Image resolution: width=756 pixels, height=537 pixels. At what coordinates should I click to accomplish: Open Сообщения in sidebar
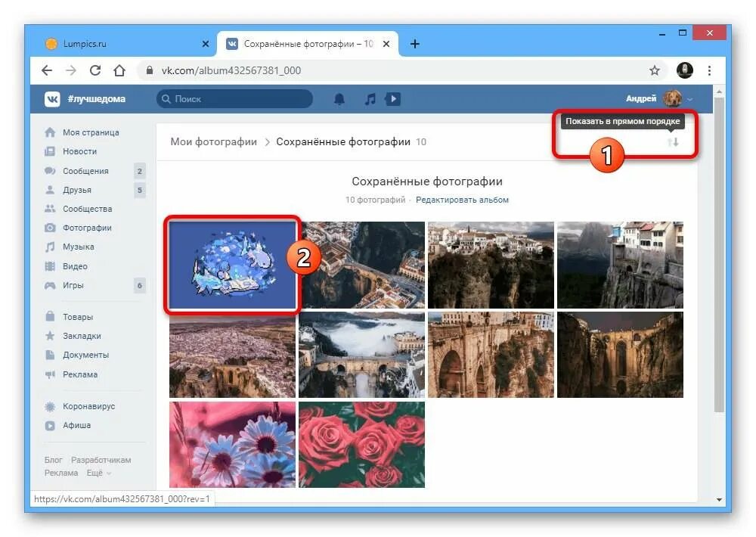point(85,171)
